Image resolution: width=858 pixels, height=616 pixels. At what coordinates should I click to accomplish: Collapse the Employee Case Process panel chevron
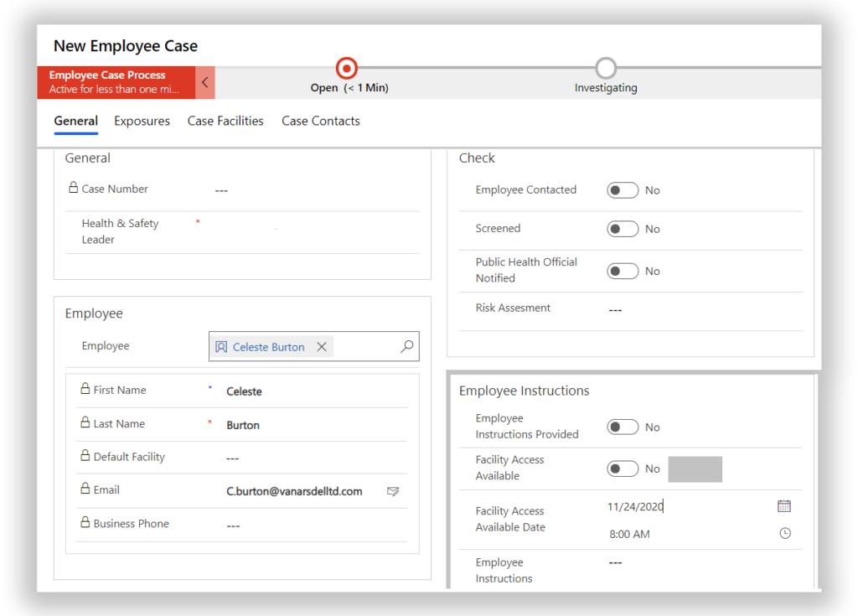tap(205, 82)
